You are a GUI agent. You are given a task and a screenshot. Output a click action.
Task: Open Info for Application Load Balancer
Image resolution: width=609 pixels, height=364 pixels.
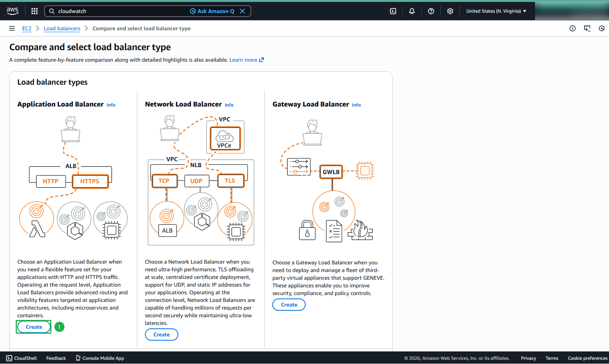(111, 105)
